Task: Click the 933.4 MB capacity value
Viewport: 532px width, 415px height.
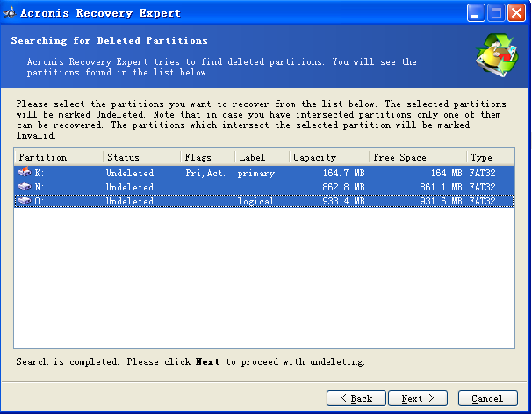Action: tap(343, 201)
